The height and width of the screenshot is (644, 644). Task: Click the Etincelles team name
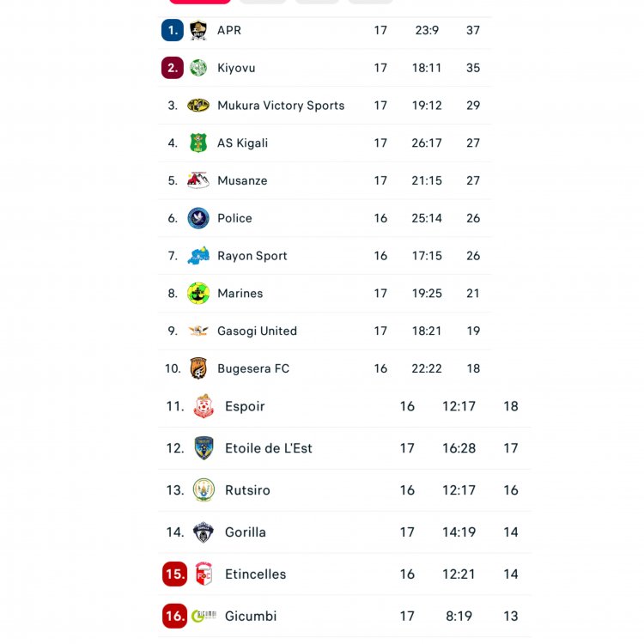[x=255, y=574]
